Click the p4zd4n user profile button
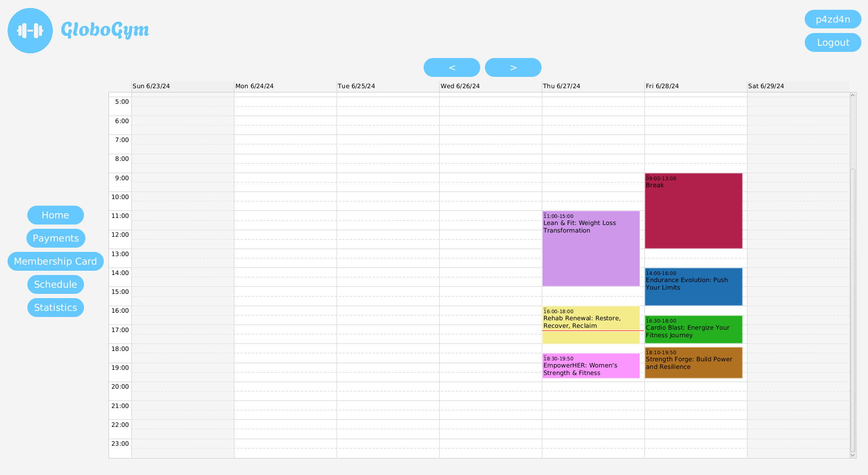Screen dimensions: 868x475 [x=833, y=19]
